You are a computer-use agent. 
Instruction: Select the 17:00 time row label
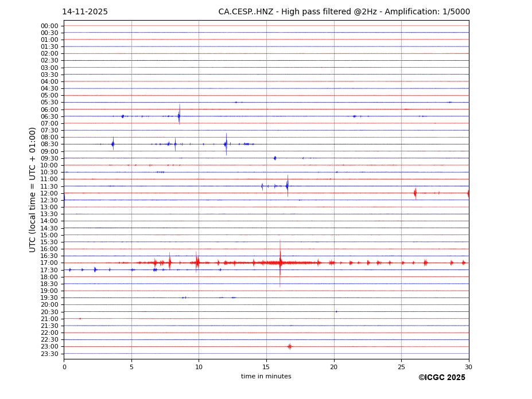pos(49,263)
